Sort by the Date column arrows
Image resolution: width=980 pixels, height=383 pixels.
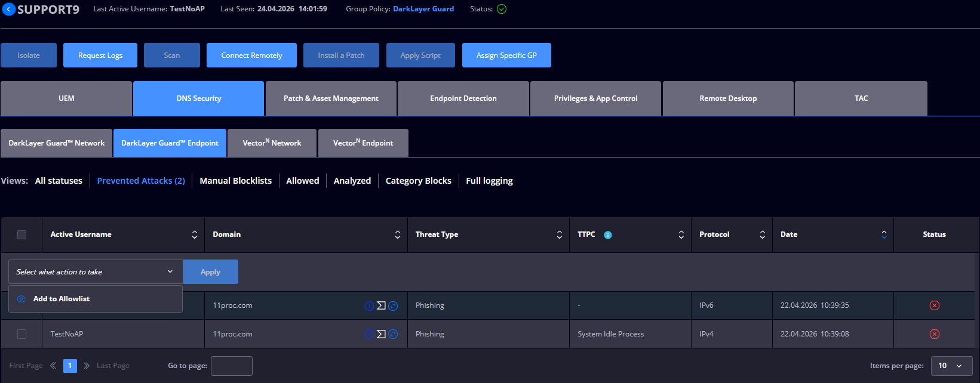884,235
